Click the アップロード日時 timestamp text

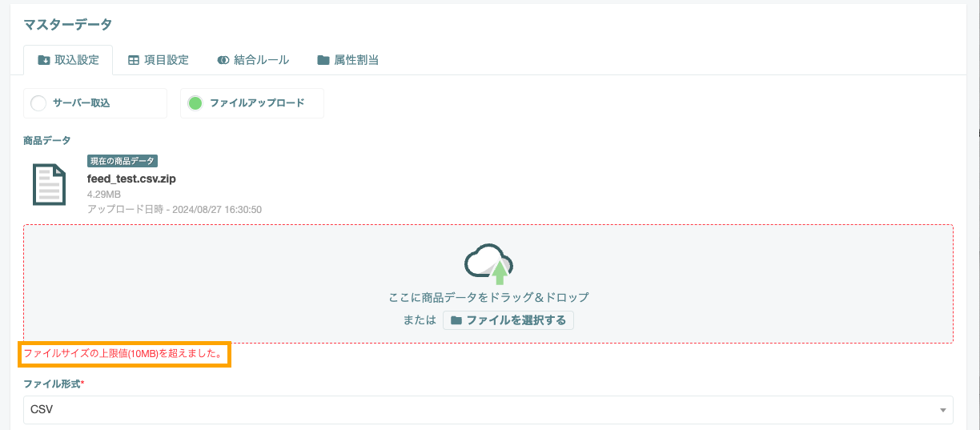coord(175,210)
